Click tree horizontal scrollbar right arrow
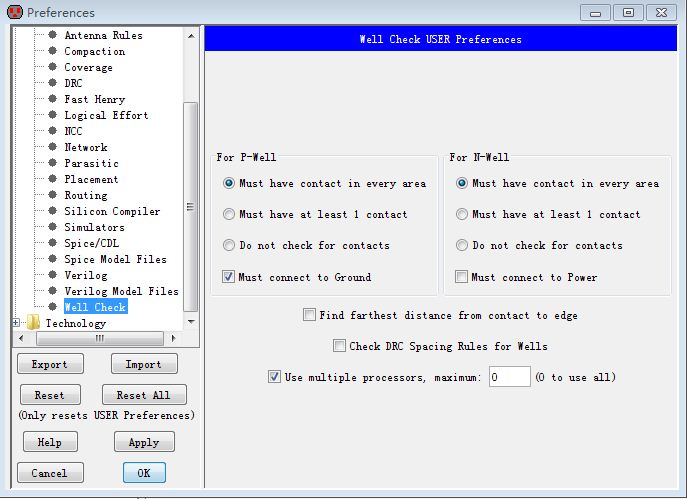This screenshot has width=687, height=499. point(173,338)
